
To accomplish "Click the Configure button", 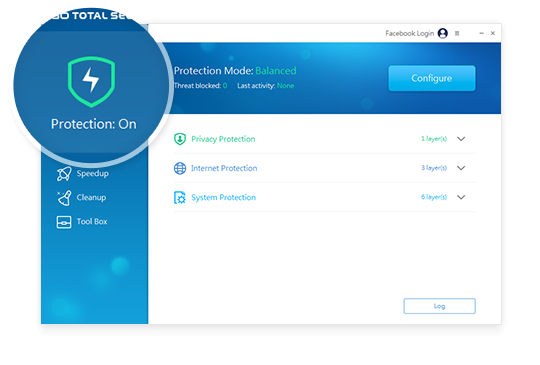I will click(x=432, y=78).
